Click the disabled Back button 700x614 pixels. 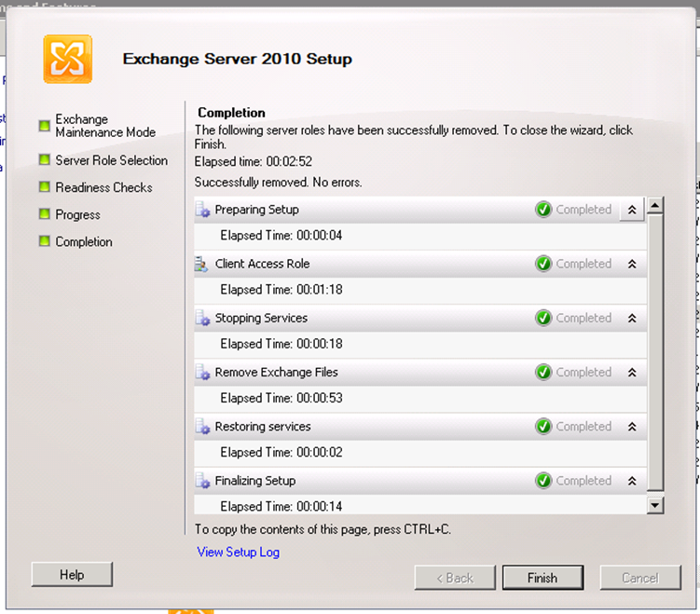[455, 578]
